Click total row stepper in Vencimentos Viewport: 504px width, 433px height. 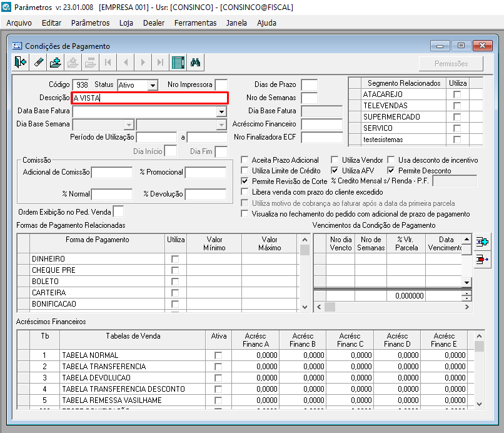coord(466,295)
